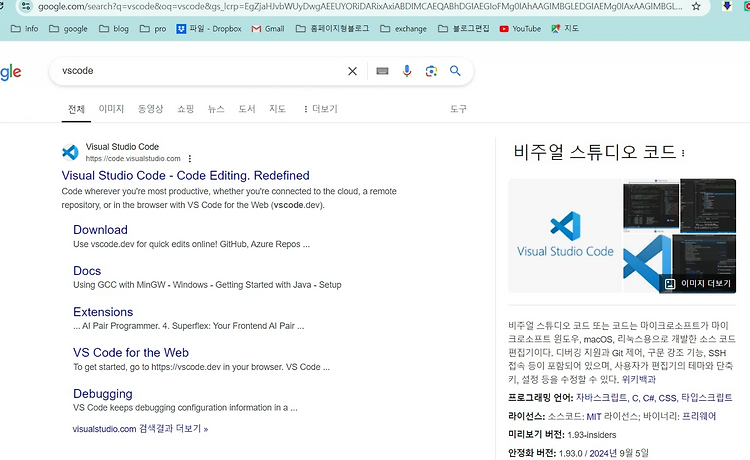Click visualstudio.com 검색결과 더보기 link
This screenshot has height=460, width=750.
tap(140, 429)
